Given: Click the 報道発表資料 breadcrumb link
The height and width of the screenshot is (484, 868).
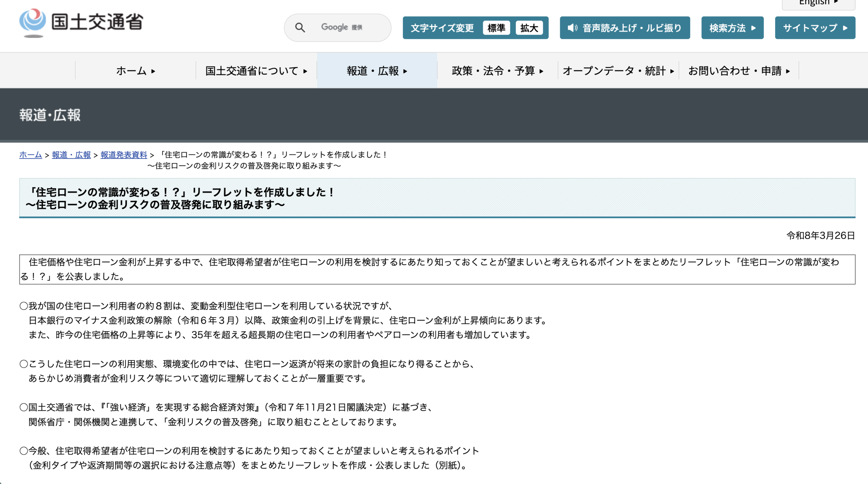Looking at the screenshot, I should click(x=124, y=155).
